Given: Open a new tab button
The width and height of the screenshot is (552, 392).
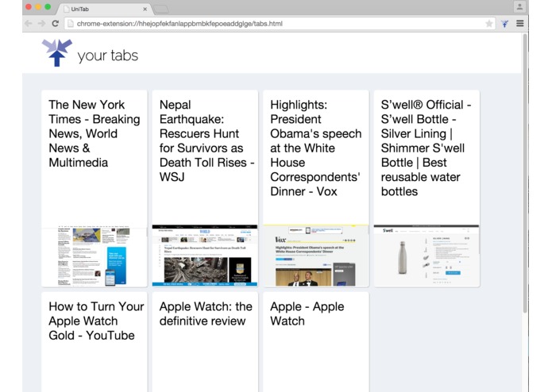Looking at the screenshot, I should [x=161, y=10].
